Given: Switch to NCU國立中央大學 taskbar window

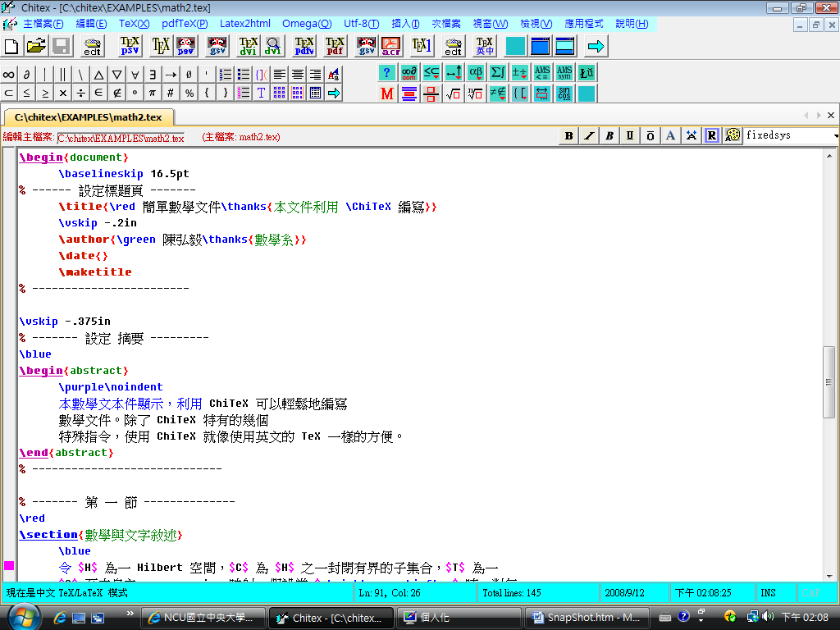Looking at the screenshot, I should click(x=203, y=618).
